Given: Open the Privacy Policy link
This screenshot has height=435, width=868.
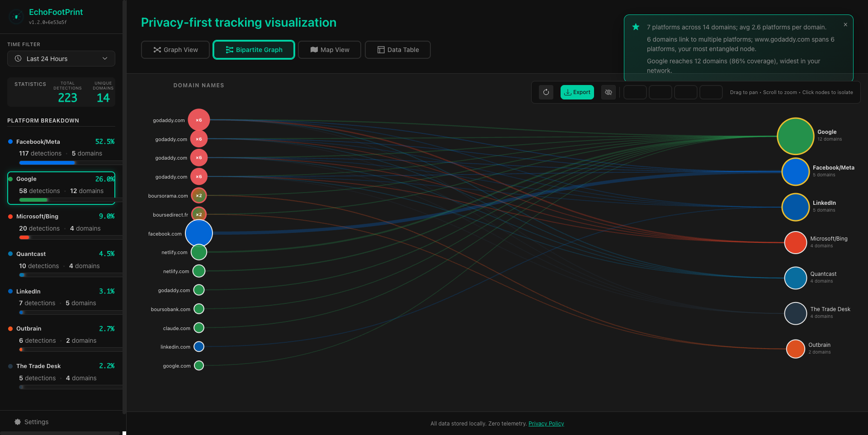Looking at the screenshot, I should click(x=546, y=423).
